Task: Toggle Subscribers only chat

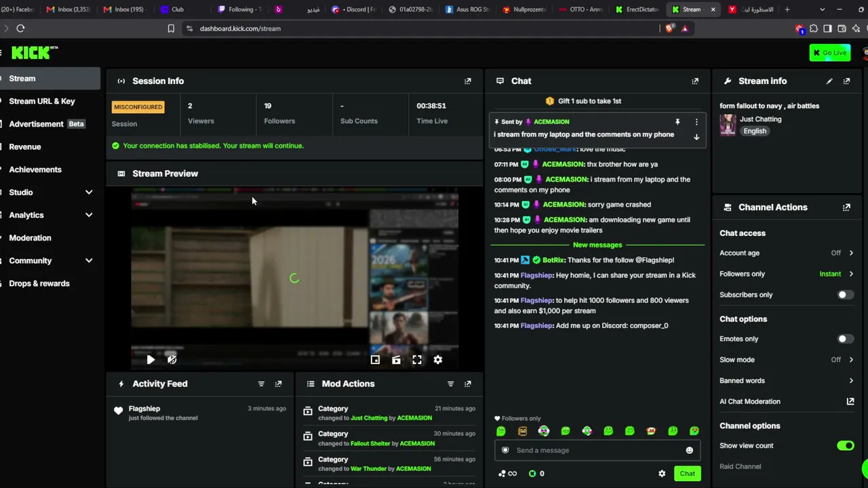Action: [845, 295]
